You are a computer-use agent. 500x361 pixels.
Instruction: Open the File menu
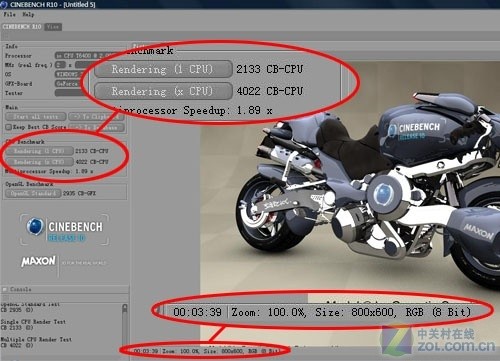coord(9,14)
